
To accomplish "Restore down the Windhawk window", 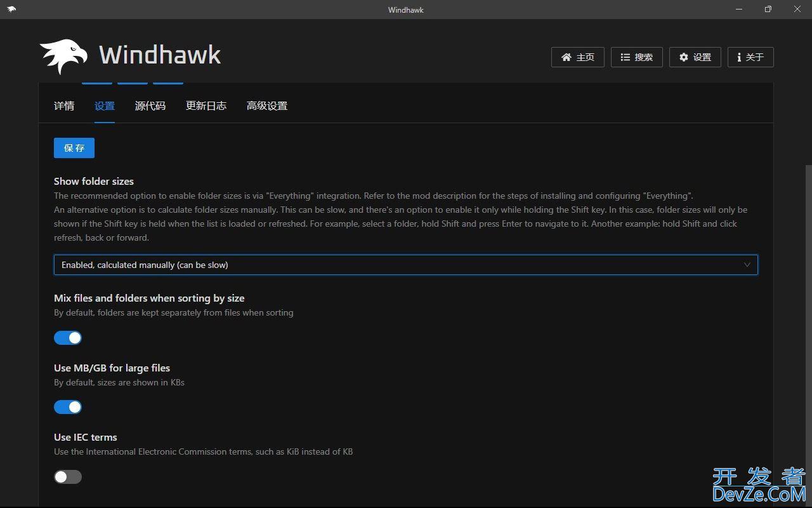I will [x=768, y=10].
